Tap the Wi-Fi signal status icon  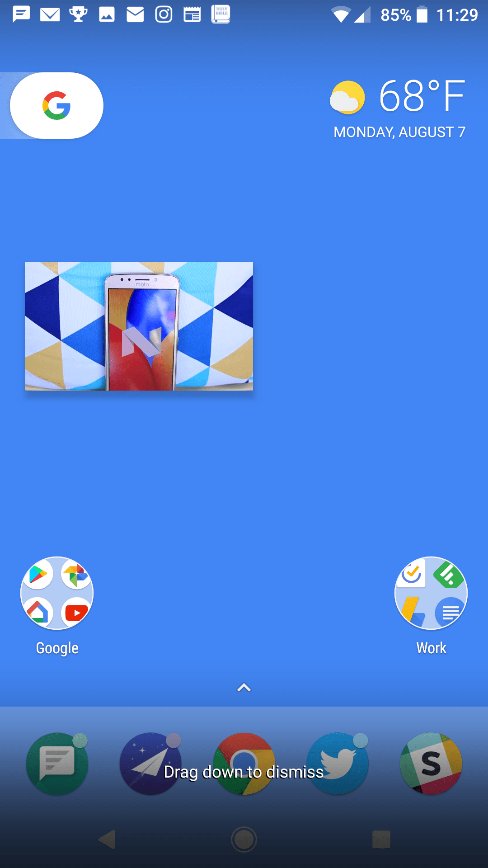point(341,15)
